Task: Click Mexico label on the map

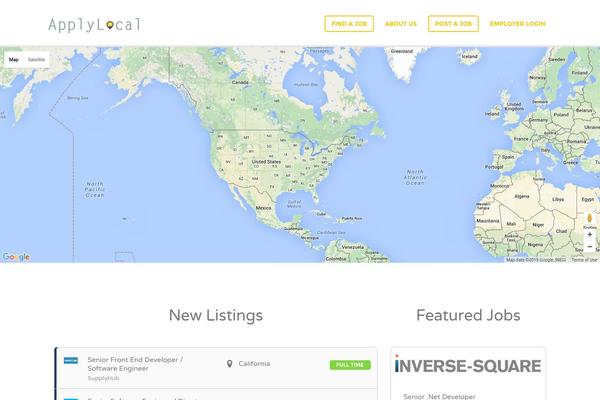Action: [263, 208]
